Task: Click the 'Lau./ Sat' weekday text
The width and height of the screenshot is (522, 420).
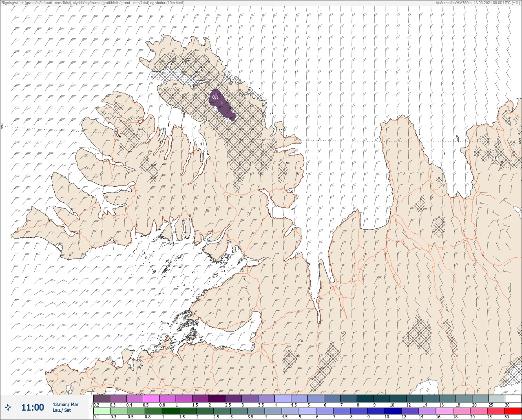Action: [62, 410]
